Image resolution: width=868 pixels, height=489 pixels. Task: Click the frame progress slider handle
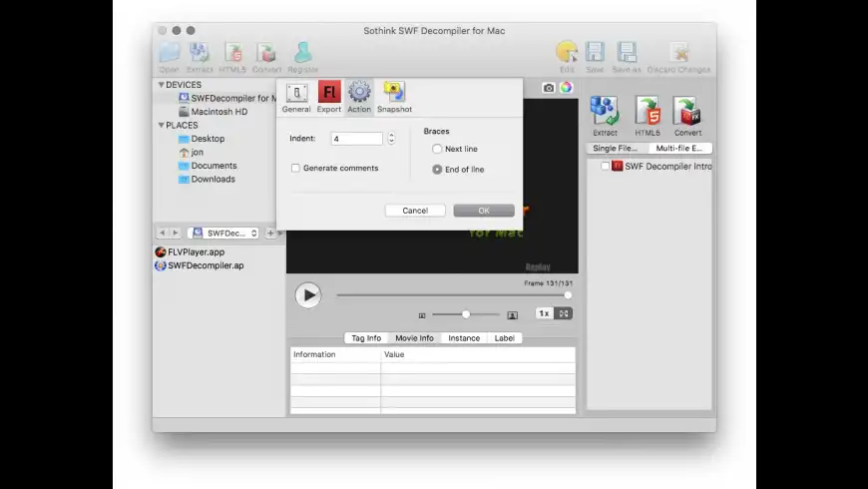[x=568, y=295]
